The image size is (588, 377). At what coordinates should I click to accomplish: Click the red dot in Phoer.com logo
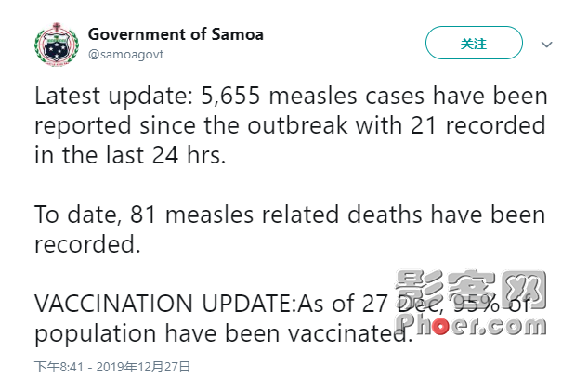pyautogui.click(x=440, y=327)
